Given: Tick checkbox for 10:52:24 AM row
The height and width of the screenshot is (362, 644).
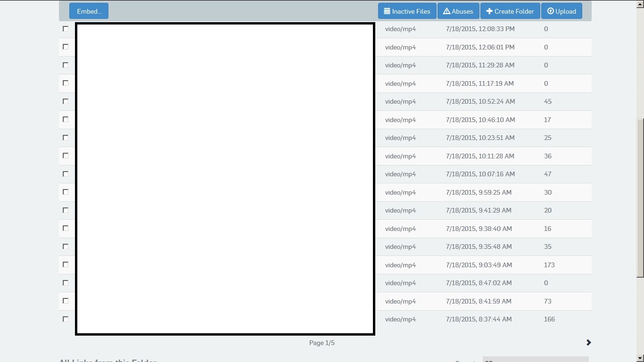Looking at the screenshot, I should pos(66,101).
